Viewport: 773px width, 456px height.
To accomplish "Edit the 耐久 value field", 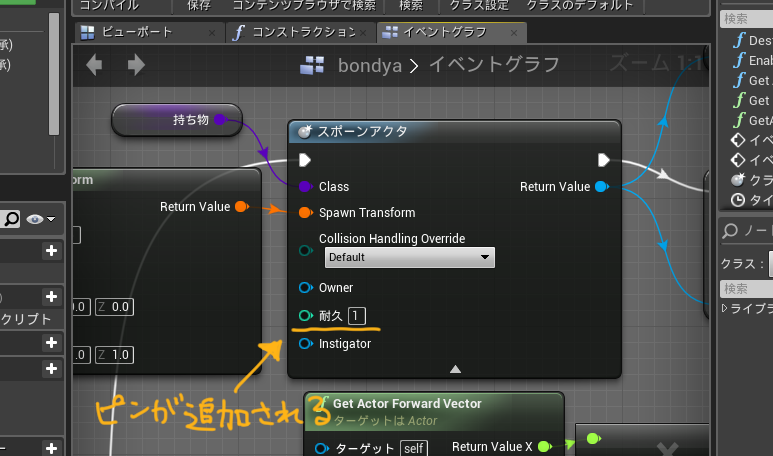I will (357, 316).
